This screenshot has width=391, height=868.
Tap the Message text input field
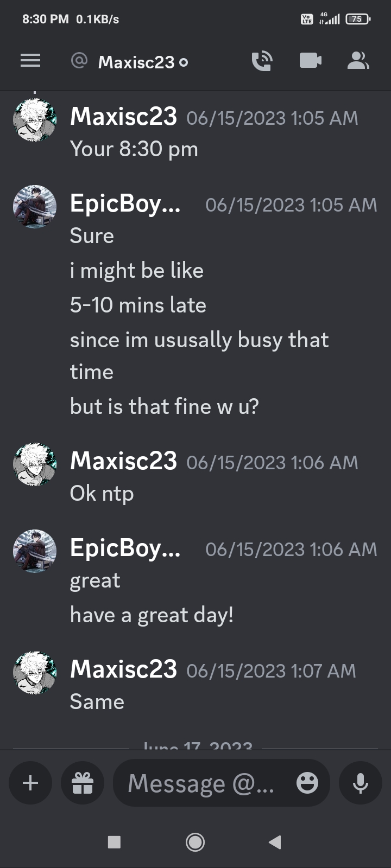point(201,783)
